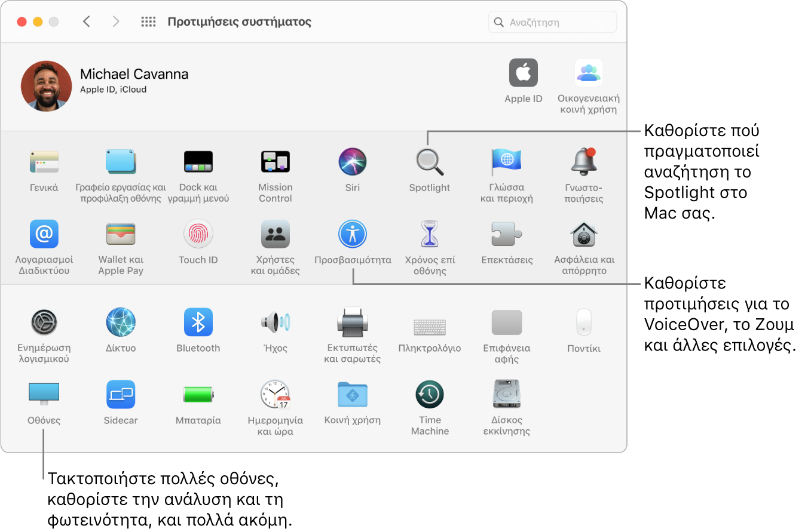This screenshot has height=532, width=811.
Task: Click the Αναζήτηση search field
Action: [552, 22]
